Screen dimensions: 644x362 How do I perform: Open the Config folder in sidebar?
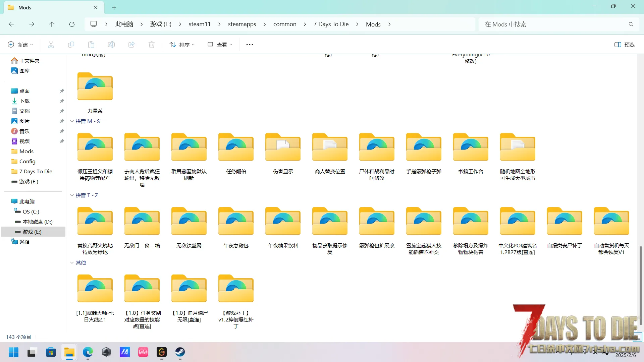click(x=23, y=161)
